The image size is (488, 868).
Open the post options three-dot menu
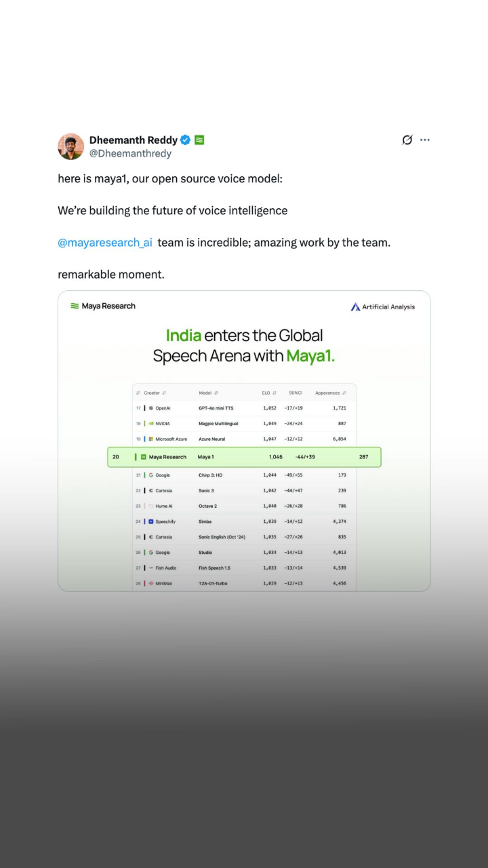coord(425,140)
